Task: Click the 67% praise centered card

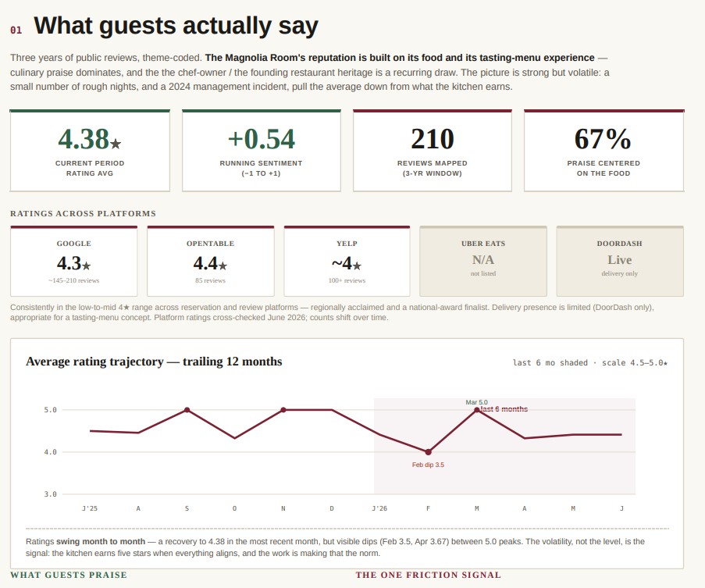Action: (604, 151)
